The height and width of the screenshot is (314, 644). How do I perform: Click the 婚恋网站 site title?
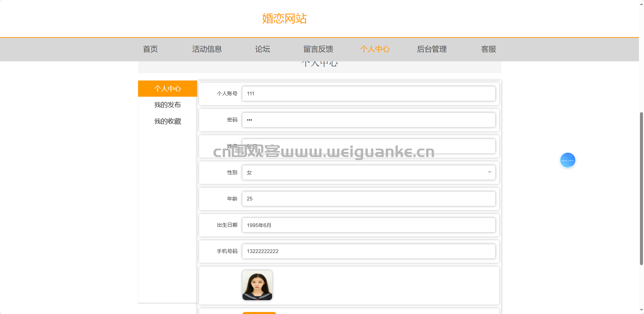click(284, 19)
